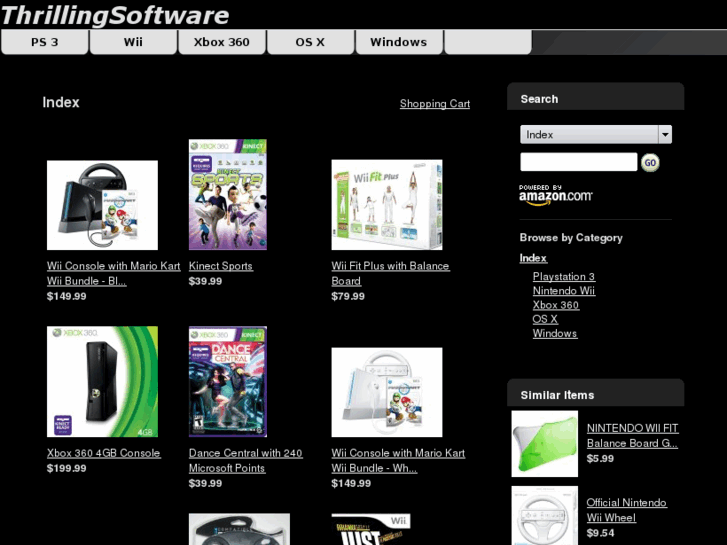
Task: Click the blank tab after Windows
Action: click(x=488, y=42)
